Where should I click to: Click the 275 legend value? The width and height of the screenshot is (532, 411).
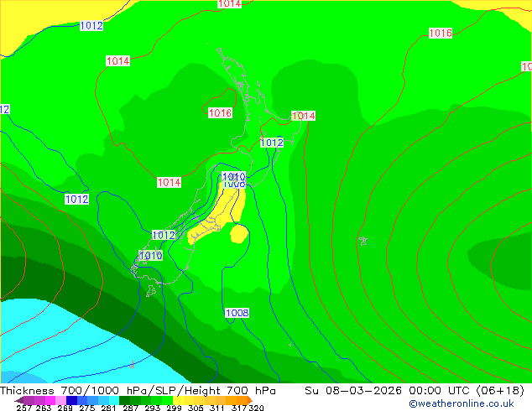pyautogui.click(x=87, y=408)
